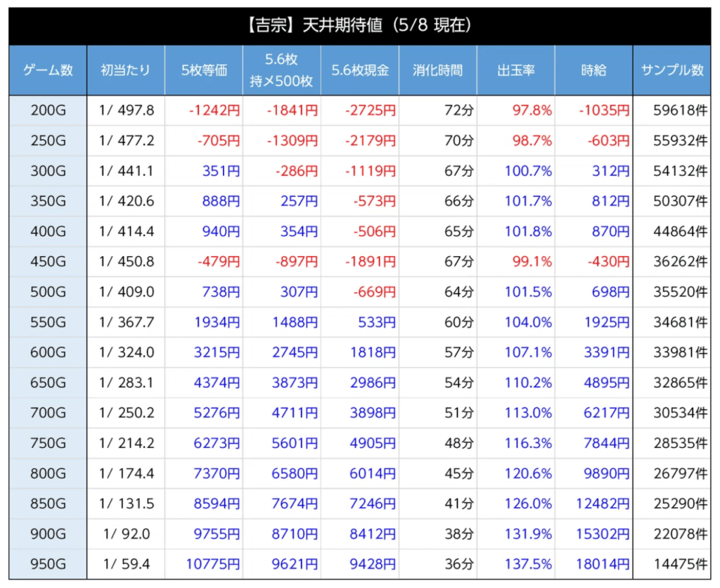The image size is (720, 588).
Task: Click the 1934円 cell
Action: click(217, 322)
